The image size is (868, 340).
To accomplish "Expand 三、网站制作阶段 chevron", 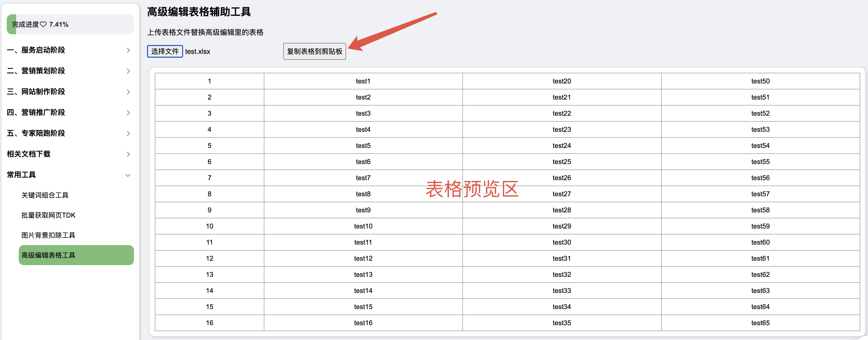I will click(128, 92).
